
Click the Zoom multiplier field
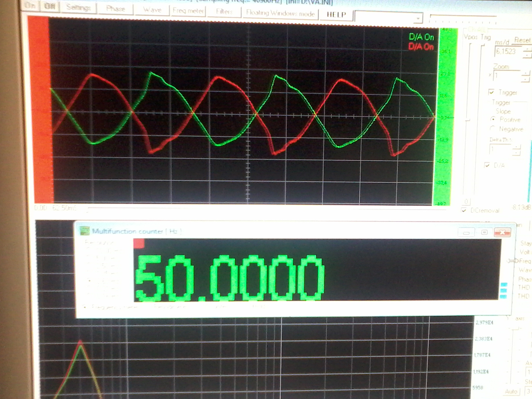[507, 76]
